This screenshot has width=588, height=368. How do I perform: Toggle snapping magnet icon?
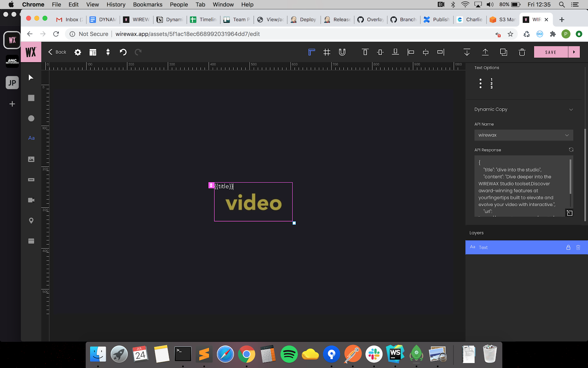(342, 52)
